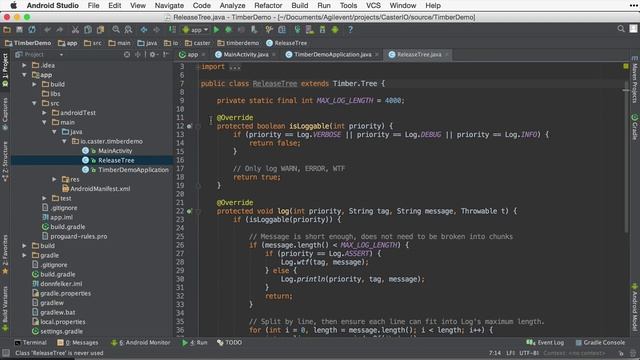Viewport: 640px width, 360px height.
Task: Click the Open folder toolbar icon
Action: tap(7, 30)
